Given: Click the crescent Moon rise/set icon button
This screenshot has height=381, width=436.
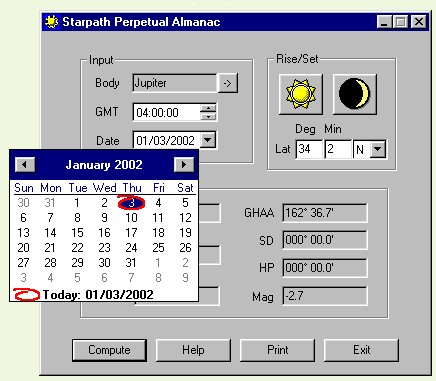Looking at the screenshot, I should pos(355,94).
